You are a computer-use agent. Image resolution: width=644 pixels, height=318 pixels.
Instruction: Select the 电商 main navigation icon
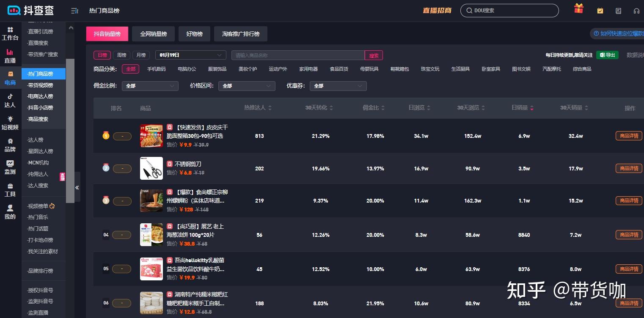click(10, 78)
